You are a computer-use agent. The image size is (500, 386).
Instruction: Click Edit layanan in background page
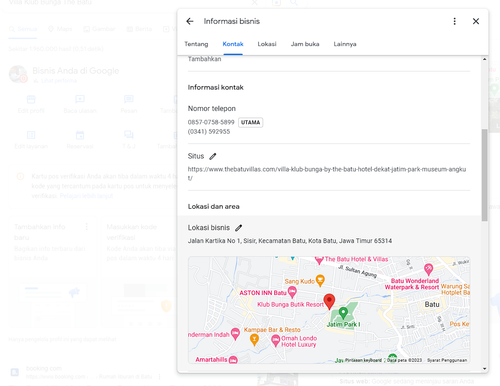(x=31, y=140)
